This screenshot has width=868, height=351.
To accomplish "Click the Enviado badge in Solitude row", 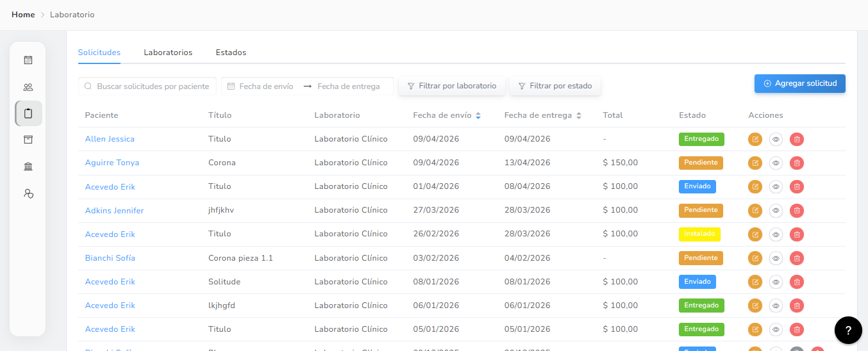I will coord(697,282).
